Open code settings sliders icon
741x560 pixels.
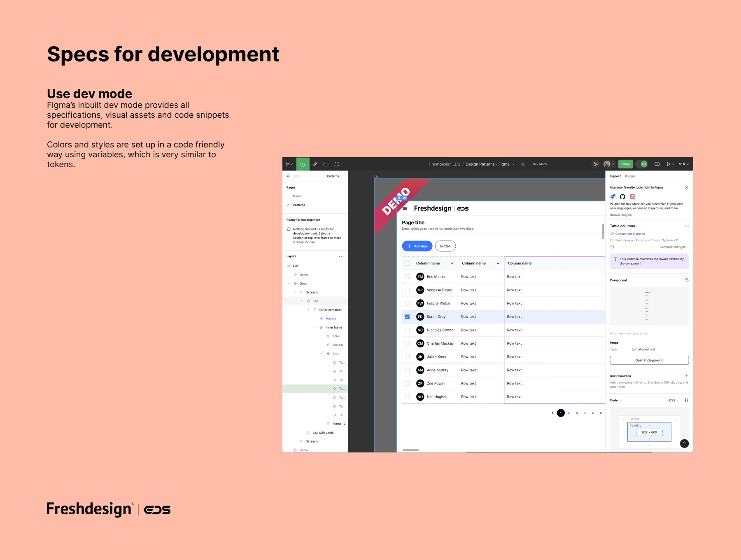pos(686,400)
